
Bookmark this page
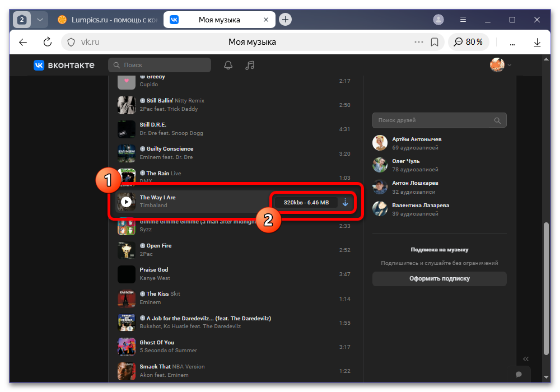click(435, 42)
